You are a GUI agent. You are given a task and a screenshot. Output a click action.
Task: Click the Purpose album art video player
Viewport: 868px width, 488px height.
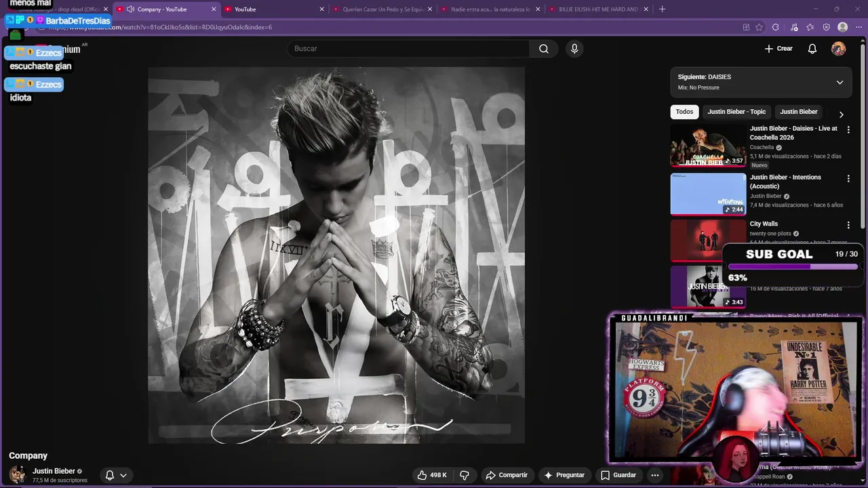tap(336, 255)
